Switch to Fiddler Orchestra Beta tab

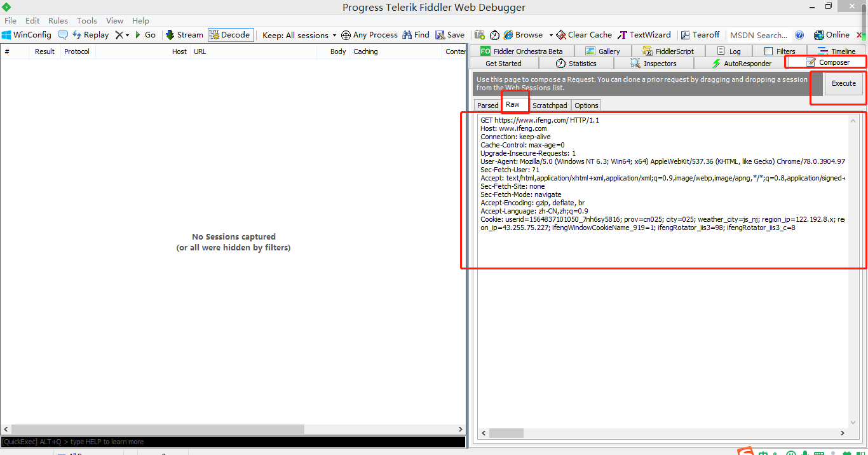click(x=522, y=51)
